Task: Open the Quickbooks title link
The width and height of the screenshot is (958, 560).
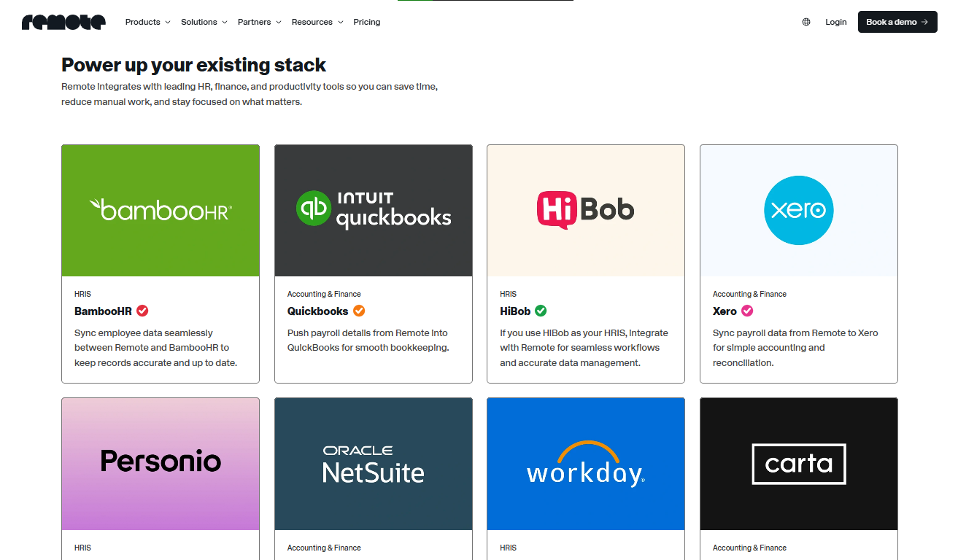Action: (x=318, y=311)
